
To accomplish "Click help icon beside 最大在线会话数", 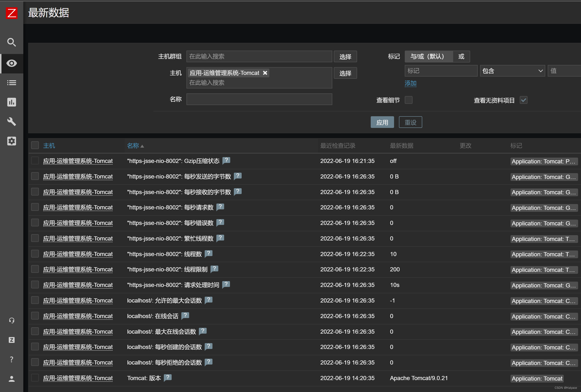I will tap(203, 331).
